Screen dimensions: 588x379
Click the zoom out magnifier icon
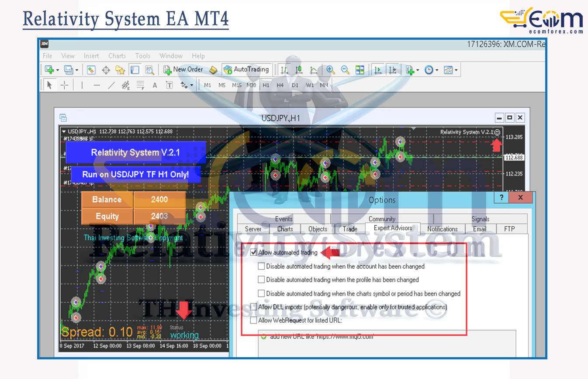[x=345, y=70]
